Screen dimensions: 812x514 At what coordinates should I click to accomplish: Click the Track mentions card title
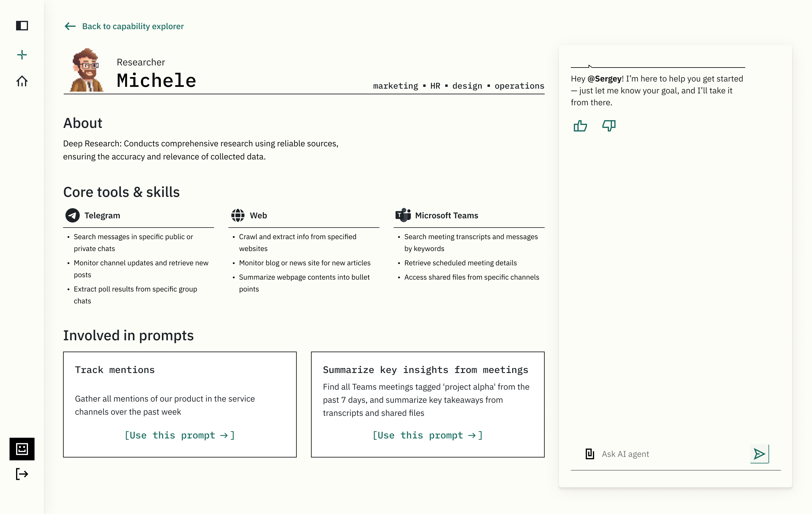coord(115,370)
